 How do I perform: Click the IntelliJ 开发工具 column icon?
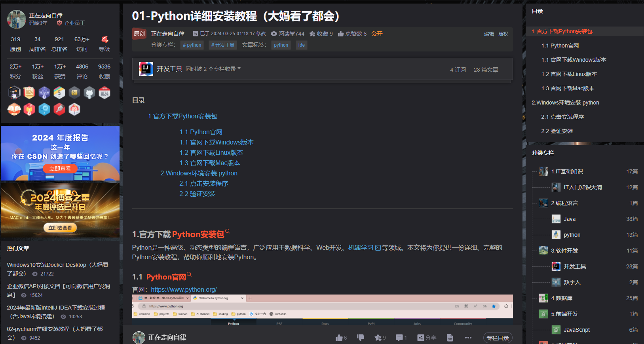tap(146, 69)
